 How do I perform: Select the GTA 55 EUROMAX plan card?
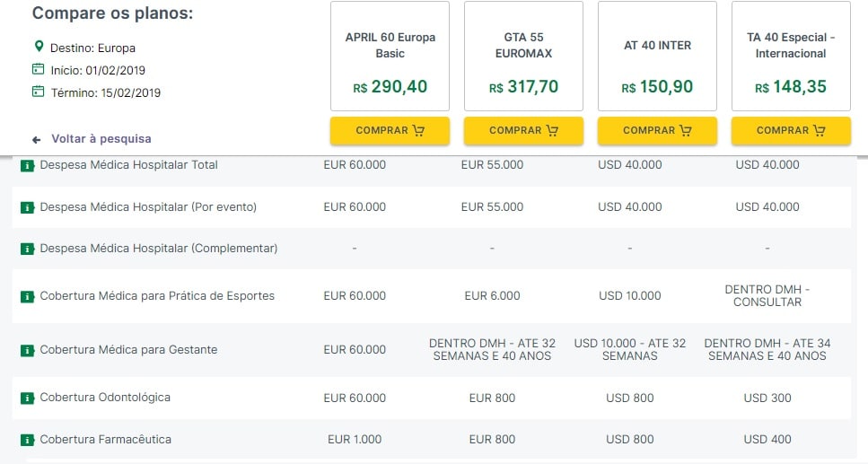[523, 56]
